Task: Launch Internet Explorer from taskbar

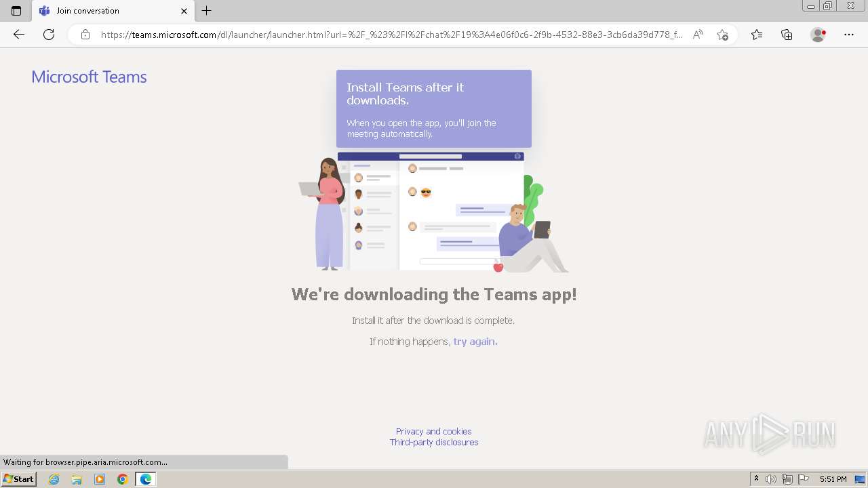Action: pyautogui.click(x=54, y=479)
